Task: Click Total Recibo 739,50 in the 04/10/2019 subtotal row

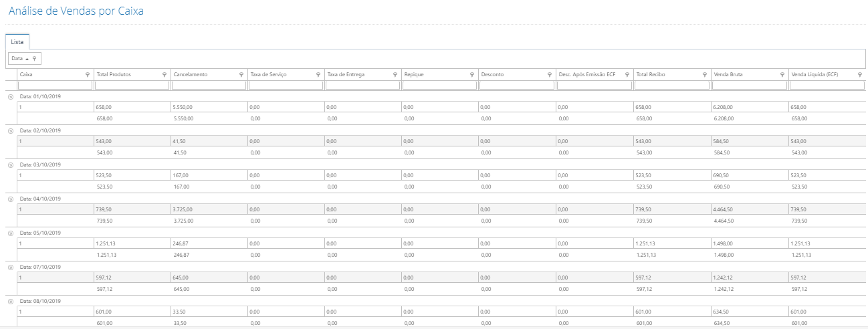Action: 644,221
